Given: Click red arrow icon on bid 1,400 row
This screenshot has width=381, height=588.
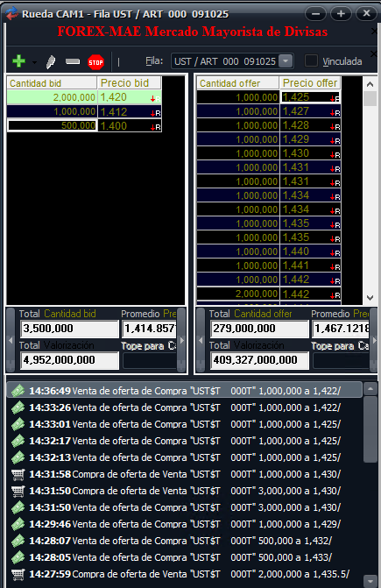Looking at the screenshot, I should pyautogui.click(x=155, y=127).
